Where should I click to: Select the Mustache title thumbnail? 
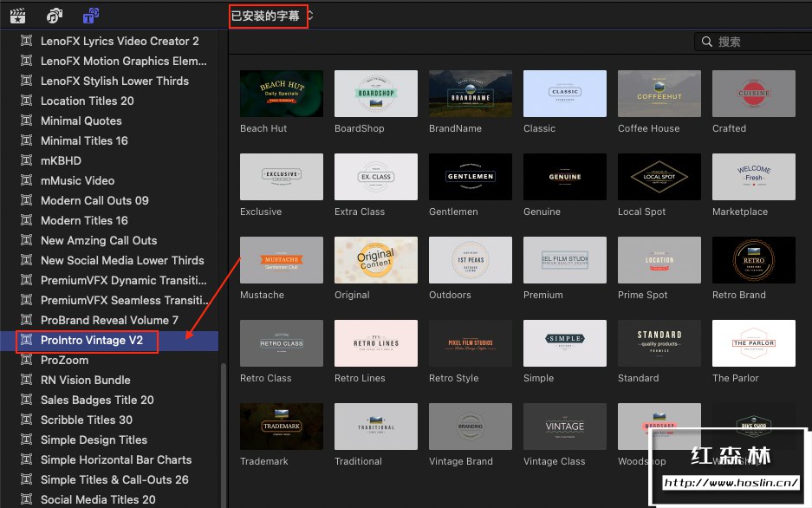click(x=282, y=260)
